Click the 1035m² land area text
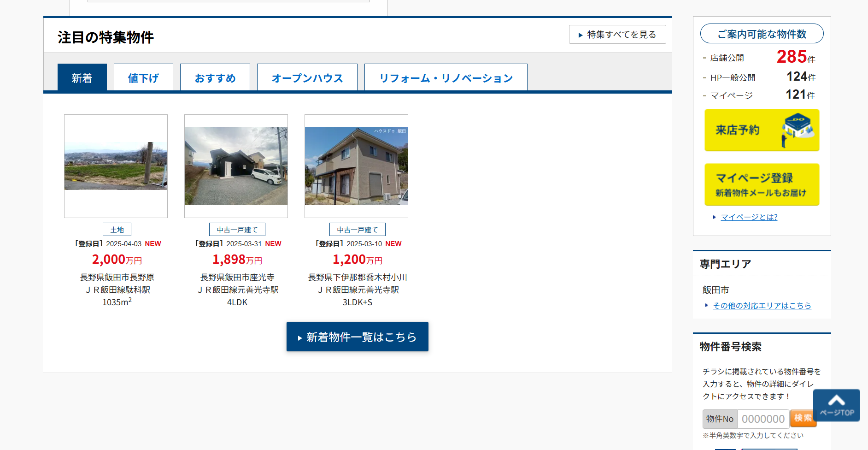Screen dimensions: 868x450 click(x=117, y=302)
